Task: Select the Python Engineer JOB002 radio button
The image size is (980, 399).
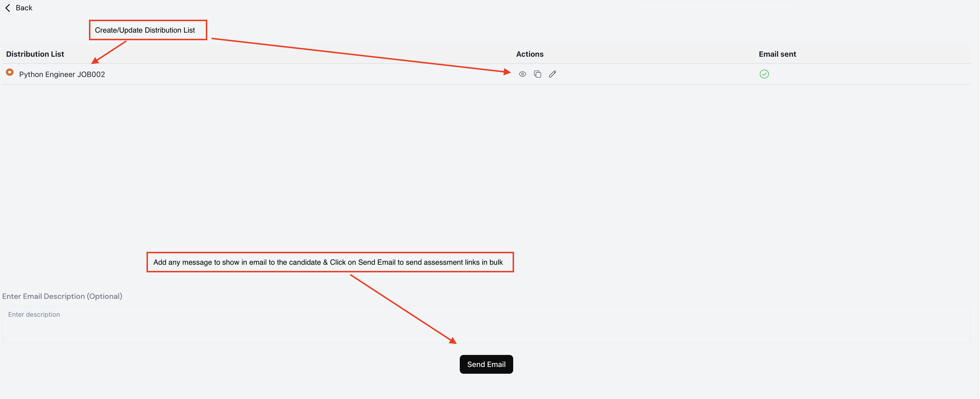Action: coord(10,72)
